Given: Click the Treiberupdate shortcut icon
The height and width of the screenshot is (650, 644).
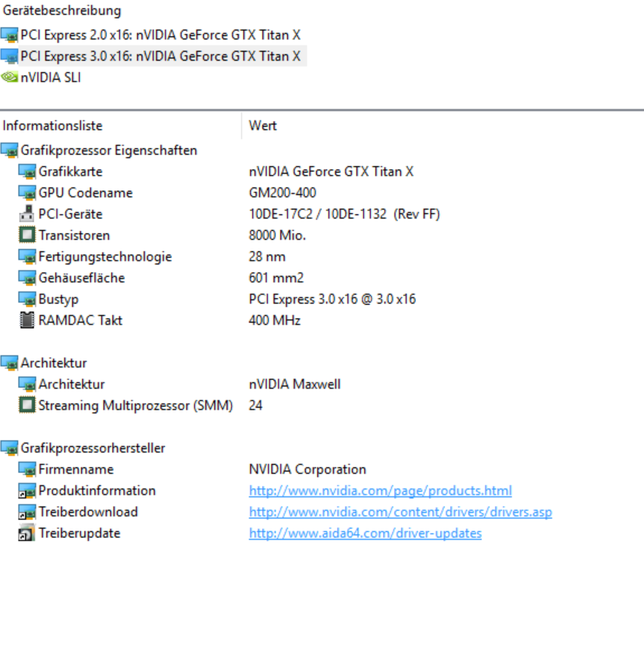Looking at the screenshot, I should click(27, 533).
